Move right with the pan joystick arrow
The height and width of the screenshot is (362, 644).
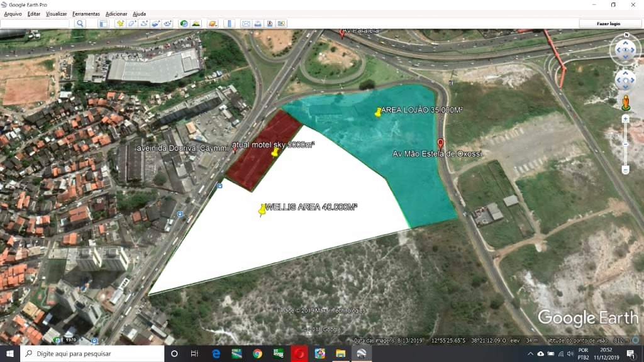(633, 80)
